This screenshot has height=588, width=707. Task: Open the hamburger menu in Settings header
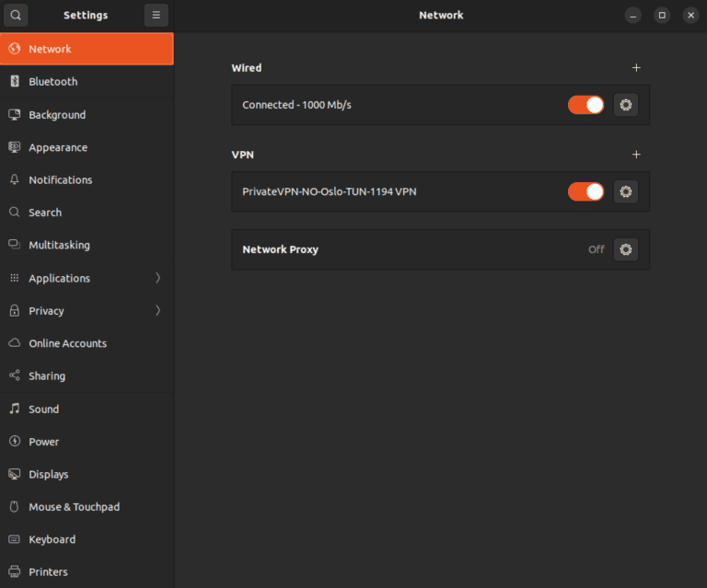point(156,15)
